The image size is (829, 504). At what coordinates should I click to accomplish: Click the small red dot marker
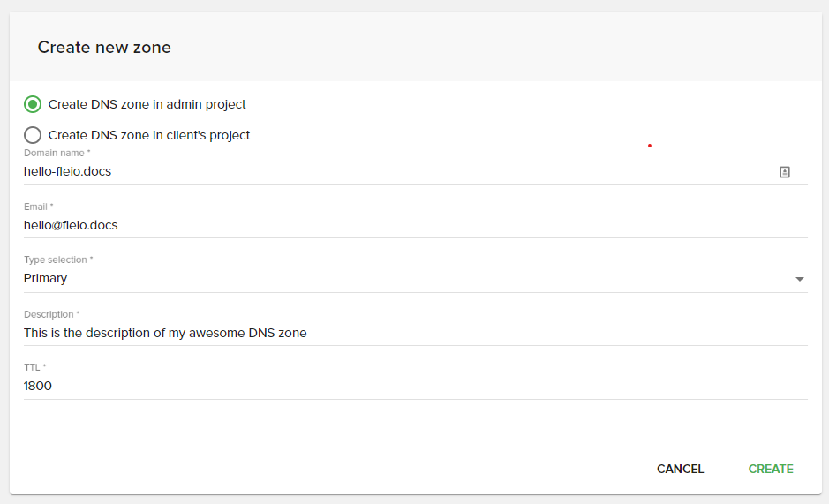pos(650,146)
